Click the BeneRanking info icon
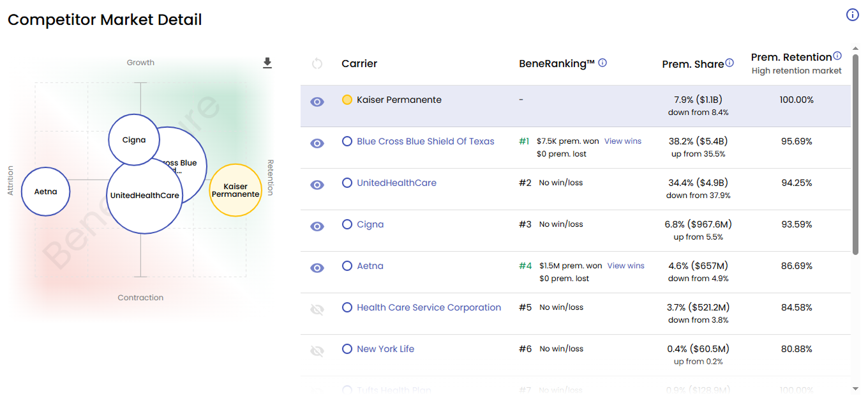The width and height of the screenshot is (868, 414). point(603,63)
